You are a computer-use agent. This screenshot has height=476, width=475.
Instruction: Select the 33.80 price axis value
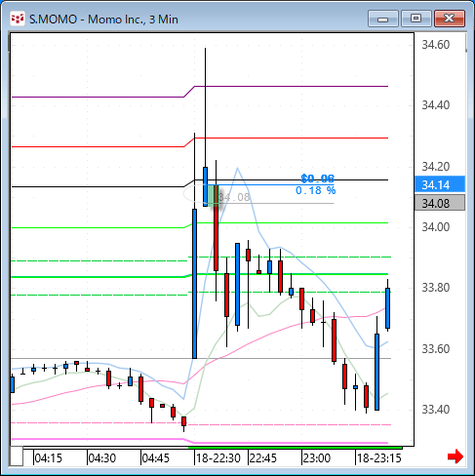(436, 288)
